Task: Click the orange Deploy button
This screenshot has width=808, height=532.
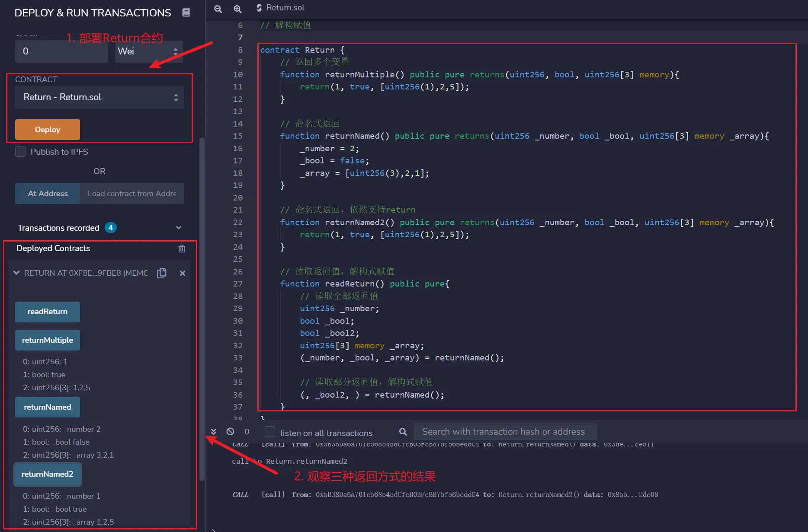Action: [x=48, y=130]
